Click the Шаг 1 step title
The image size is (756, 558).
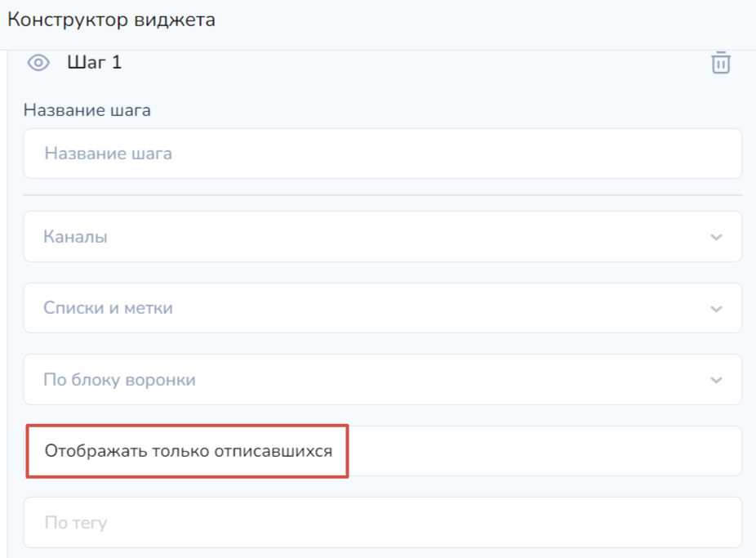(94, 63)
